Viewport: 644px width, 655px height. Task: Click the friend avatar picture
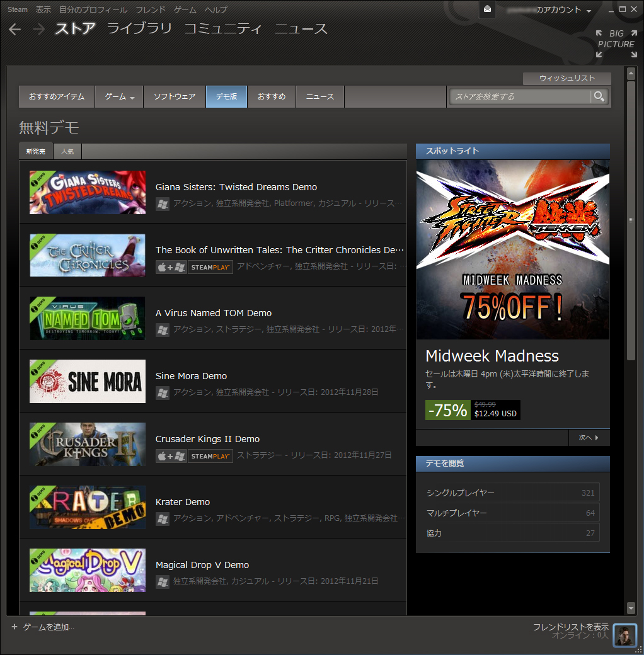point(624,635)
